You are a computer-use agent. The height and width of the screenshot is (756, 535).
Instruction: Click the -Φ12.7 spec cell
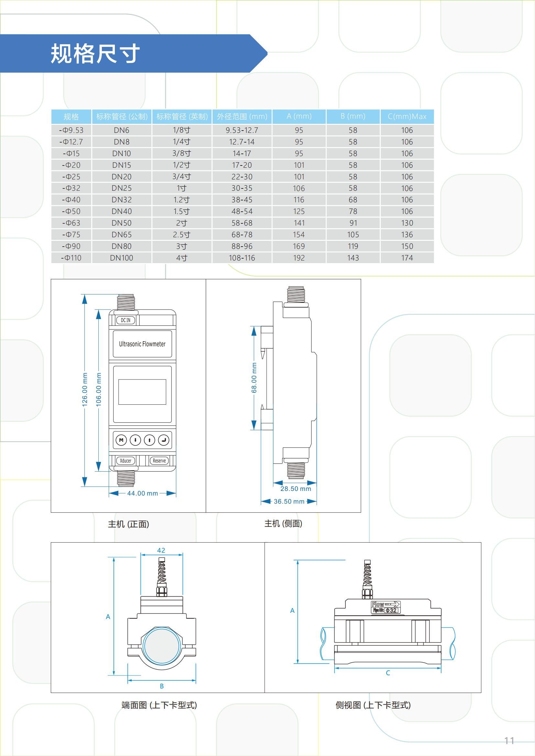pos(71,142)
